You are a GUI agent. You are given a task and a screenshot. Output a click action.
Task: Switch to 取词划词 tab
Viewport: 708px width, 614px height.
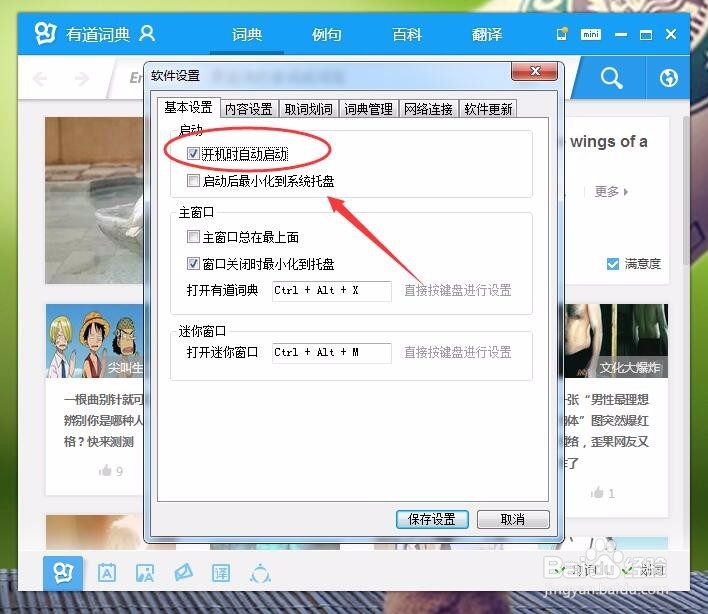pos(308,109)
